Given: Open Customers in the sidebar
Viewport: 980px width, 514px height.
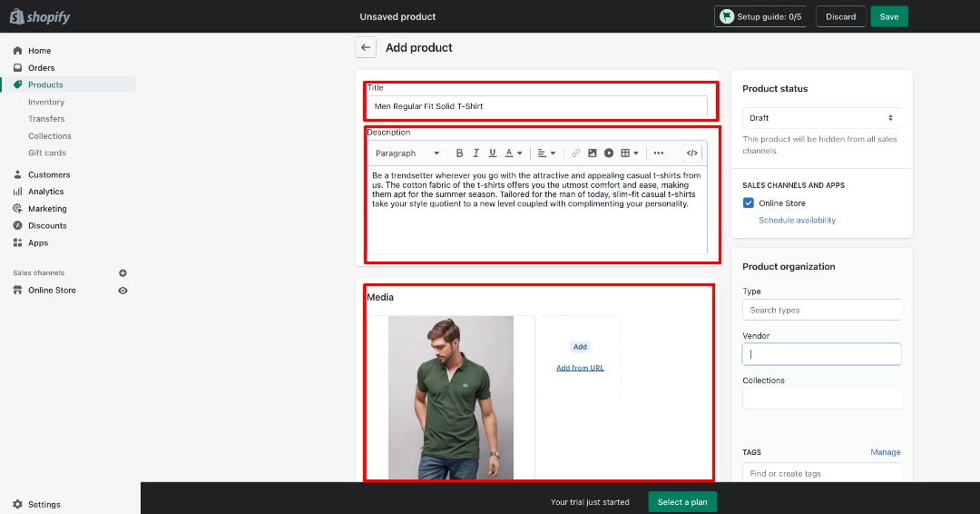Looking at the screenshot, I should click(49, 174).
